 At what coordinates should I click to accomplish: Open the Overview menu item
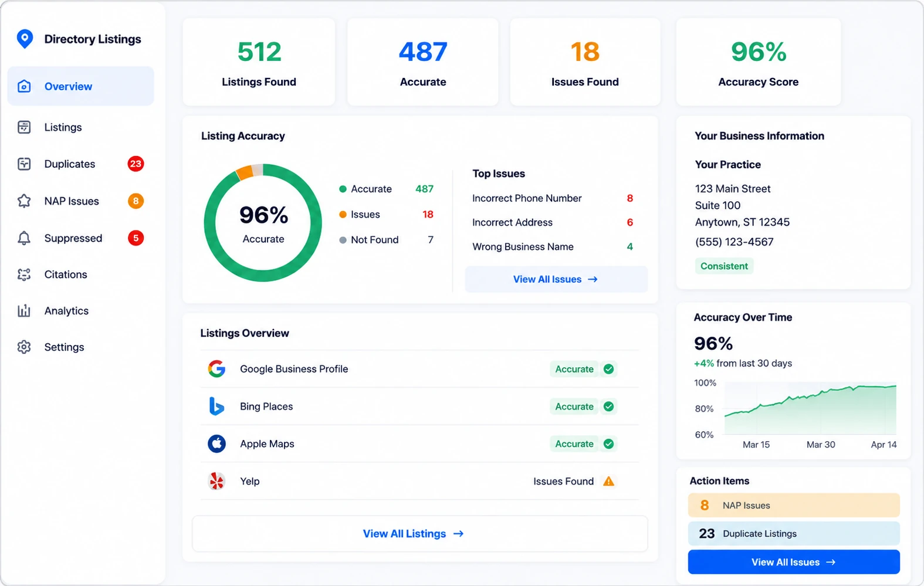pyautogui.click(x=81, y=86)
